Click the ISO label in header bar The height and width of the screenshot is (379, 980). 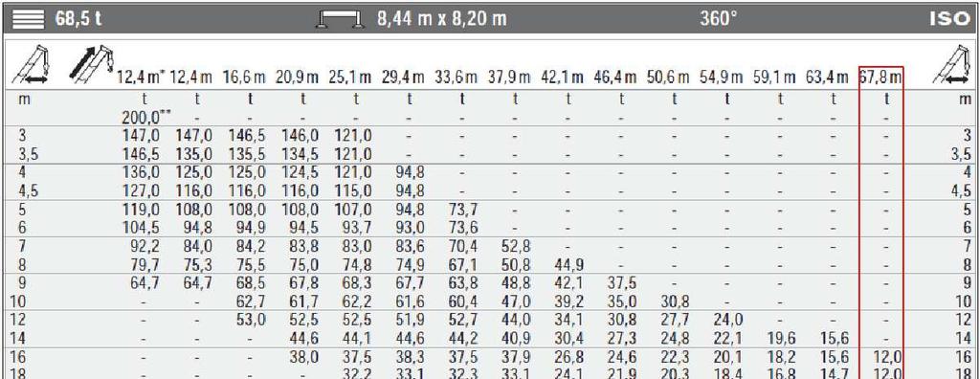[x=948, y=19]
